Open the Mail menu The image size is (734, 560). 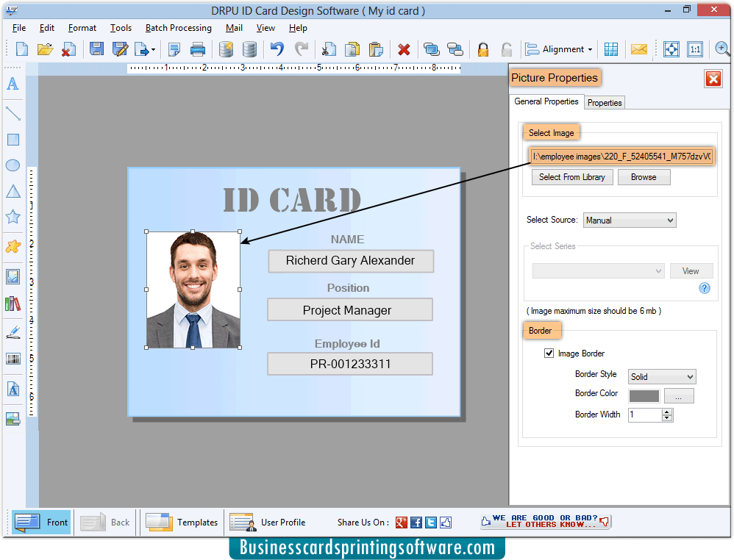234,28
